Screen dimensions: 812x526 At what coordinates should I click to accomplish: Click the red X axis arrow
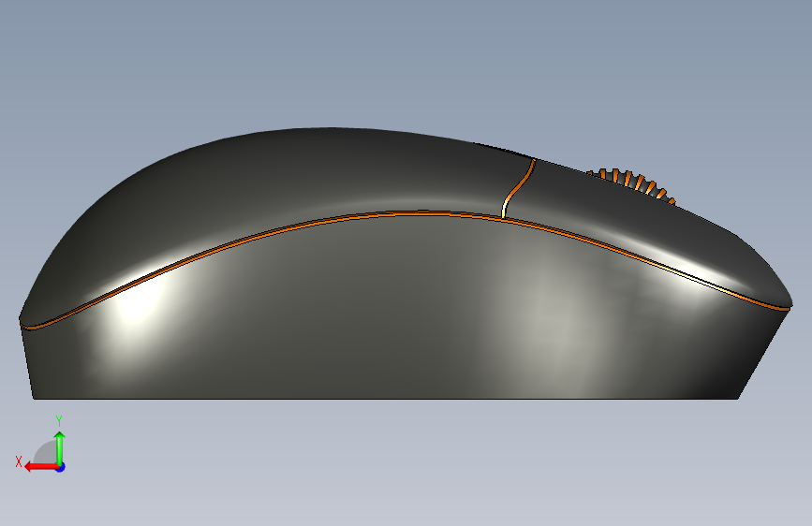tap(40, 467)
